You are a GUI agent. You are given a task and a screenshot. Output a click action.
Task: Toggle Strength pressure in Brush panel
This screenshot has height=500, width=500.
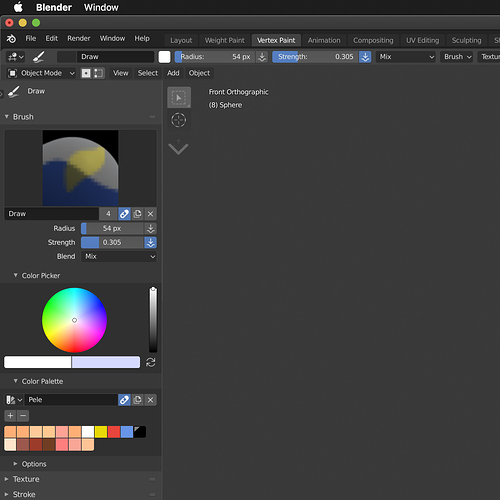pos(150,242)
